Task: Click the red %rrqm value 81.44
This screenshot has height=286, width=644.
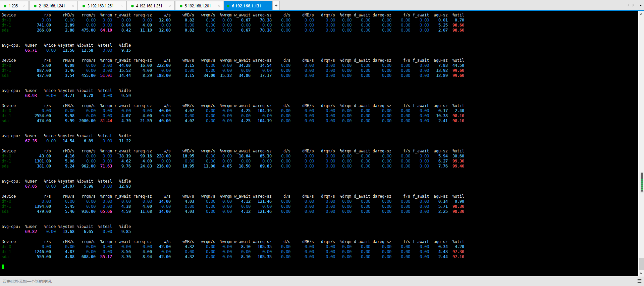Action: (x=106, y=121)
